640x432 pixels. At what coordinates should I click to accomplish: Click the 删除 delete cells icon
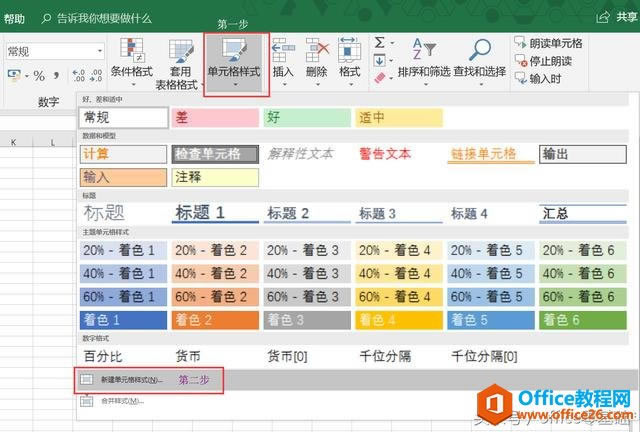coord(317,50)
